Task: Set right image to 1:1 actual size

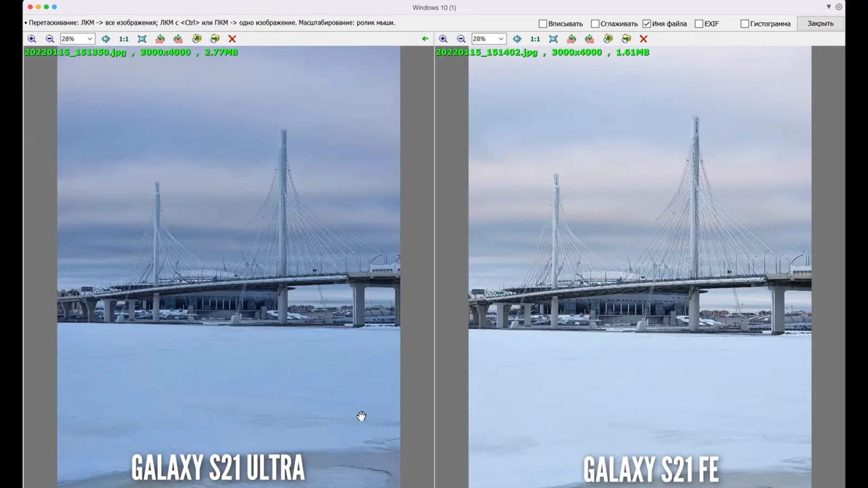Action: pyautogui.click(x=535, y=39)
